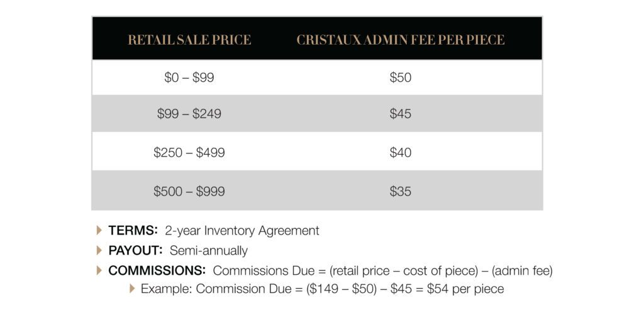Click the COMMISSIONS bullet arrow
Screen dimensions: 644x322
(99, 270)
